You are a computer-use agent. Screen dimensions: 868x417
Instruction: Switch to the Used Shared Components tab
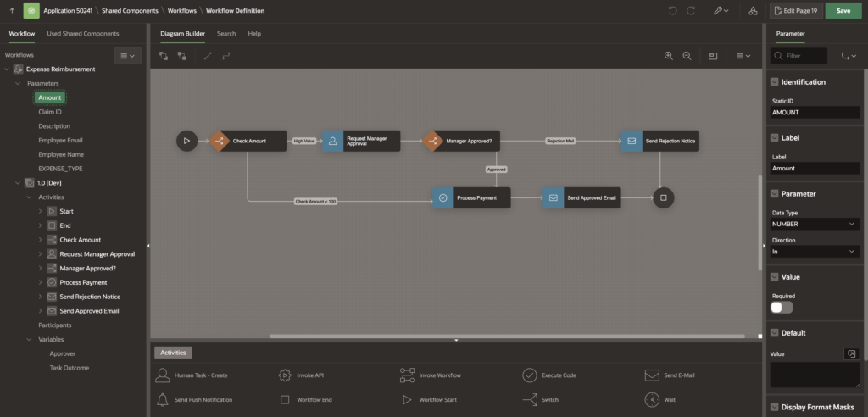83,34
